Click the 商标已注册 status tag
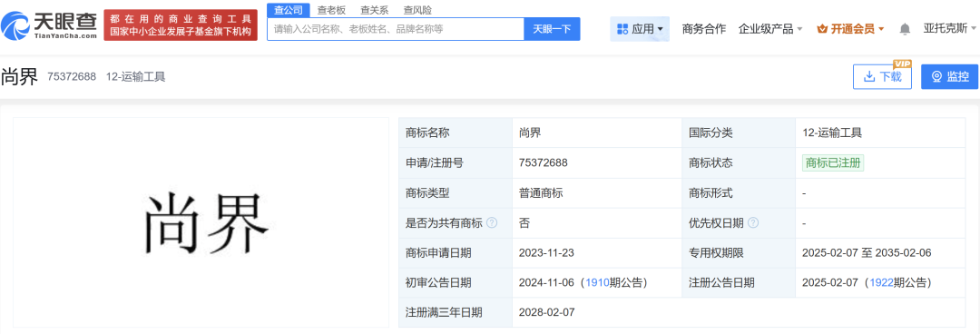 833,162
